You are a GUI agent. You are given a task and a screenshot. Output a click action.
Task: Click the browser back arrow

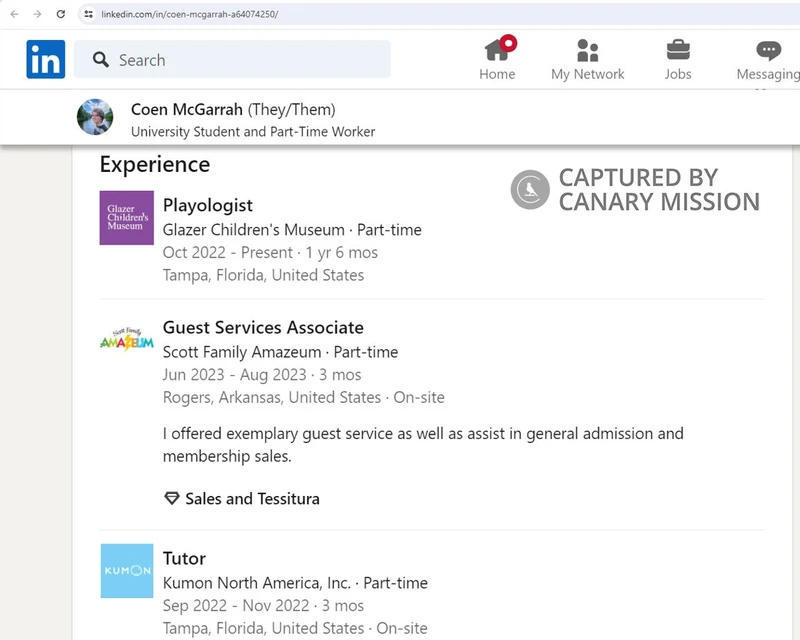click(14, 14)
